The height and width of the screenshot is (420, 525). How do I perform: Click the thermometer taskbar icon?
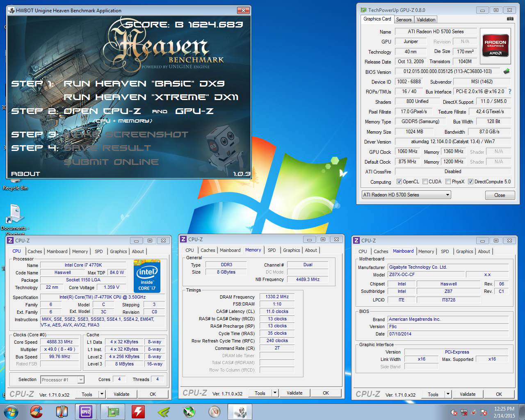(62, 412)
